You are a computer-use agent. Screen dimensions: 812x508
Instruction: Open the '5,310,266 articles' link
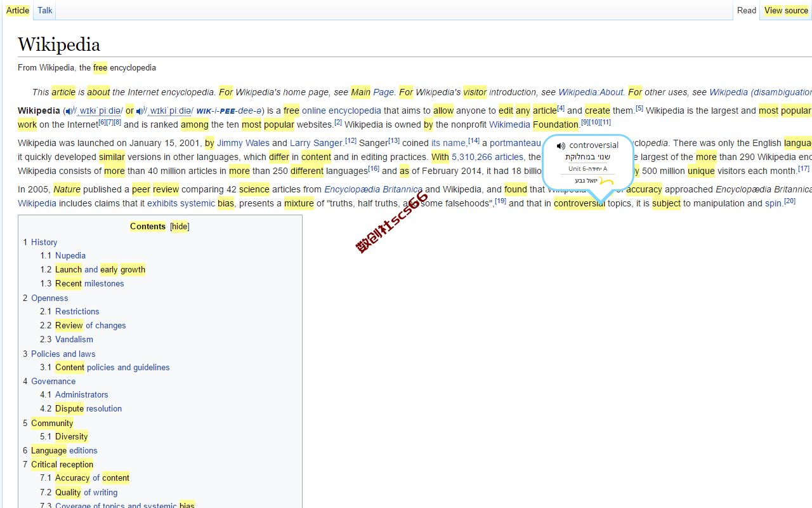[487, 157]
